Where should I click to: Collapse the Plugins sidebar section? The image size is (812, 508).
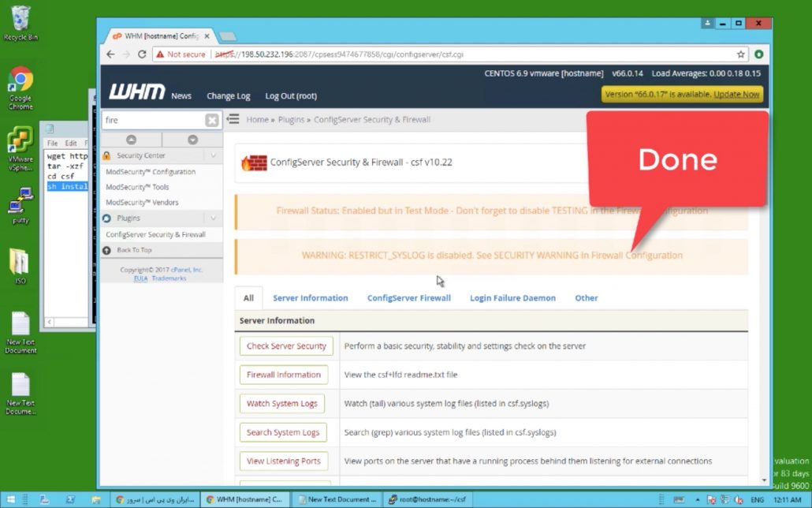(x=213, y=218)
